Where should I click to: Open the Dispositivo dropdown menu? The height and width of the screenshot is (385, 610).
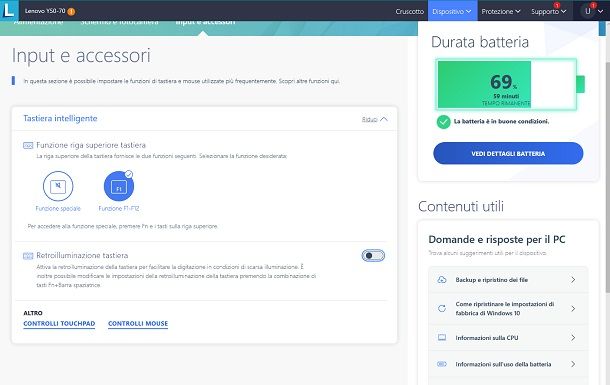451,11
